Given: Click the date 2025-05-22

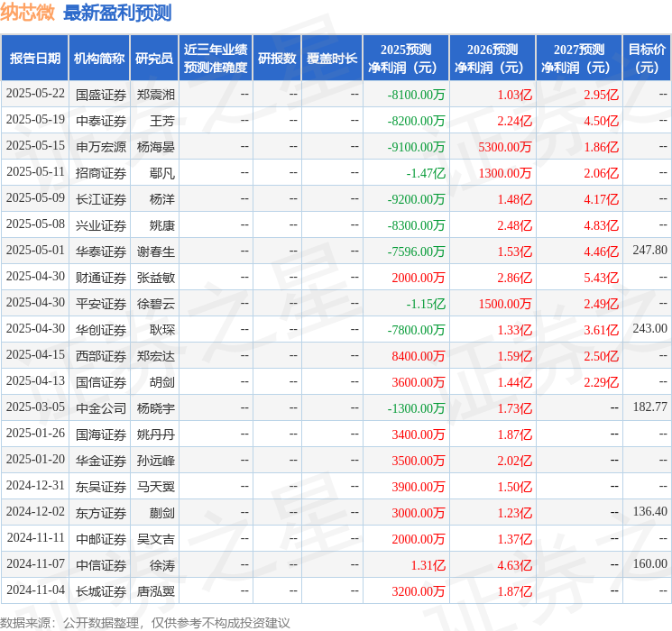Looking at the screenshot, I should (x=35, y=94).
